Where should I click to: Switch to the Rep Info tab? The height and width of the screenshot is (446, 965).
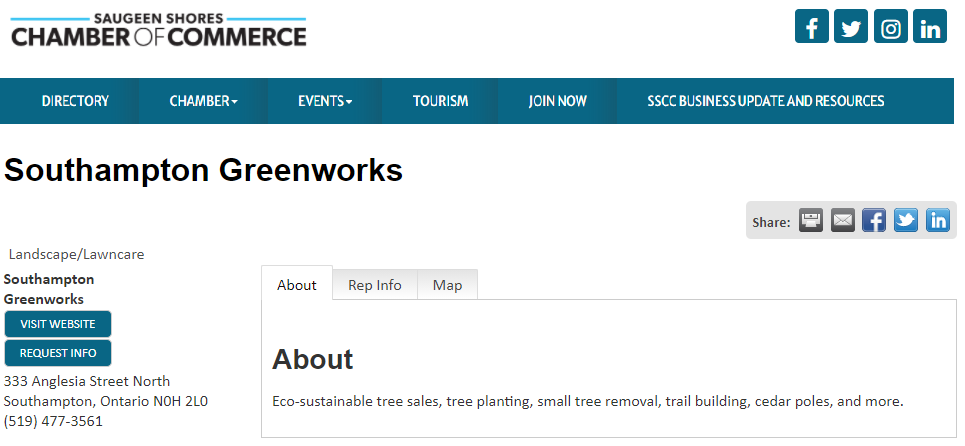375,285
